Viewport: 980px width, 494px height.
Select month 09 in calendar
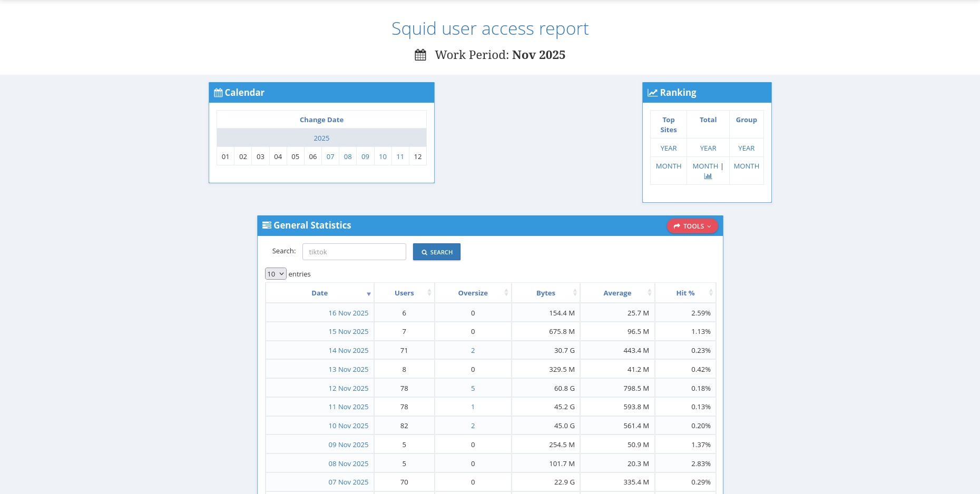(x=365, y=156)
